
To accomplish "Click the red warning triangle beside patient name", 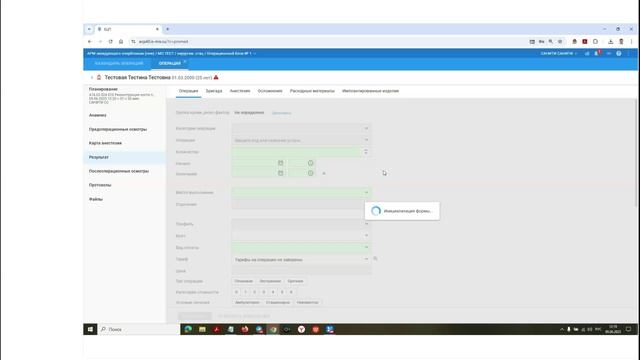I will [x=216, y=77].
